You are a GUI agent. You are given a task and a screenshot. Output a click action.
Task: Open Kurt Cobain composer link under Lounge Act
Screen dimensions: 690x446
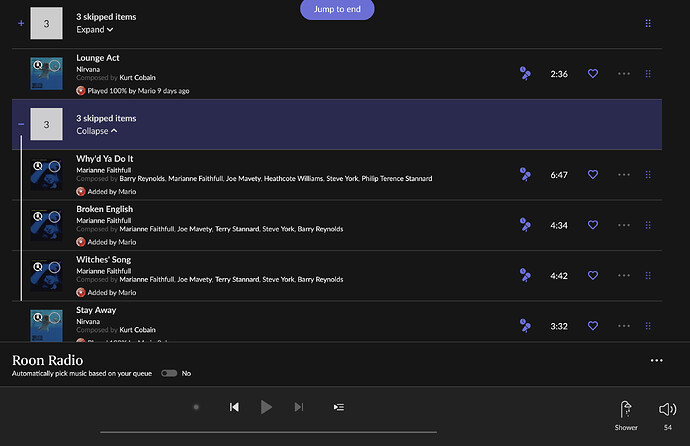137,77
